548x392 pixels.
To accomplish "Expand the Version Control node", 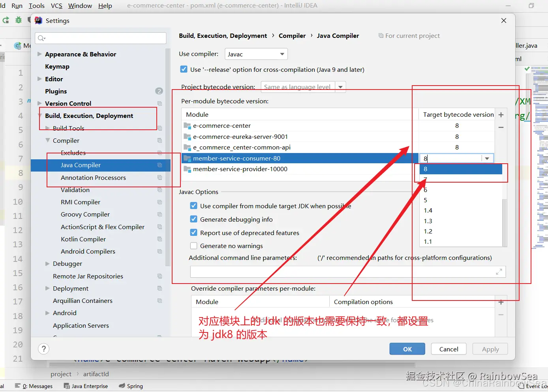I will 39,103.
